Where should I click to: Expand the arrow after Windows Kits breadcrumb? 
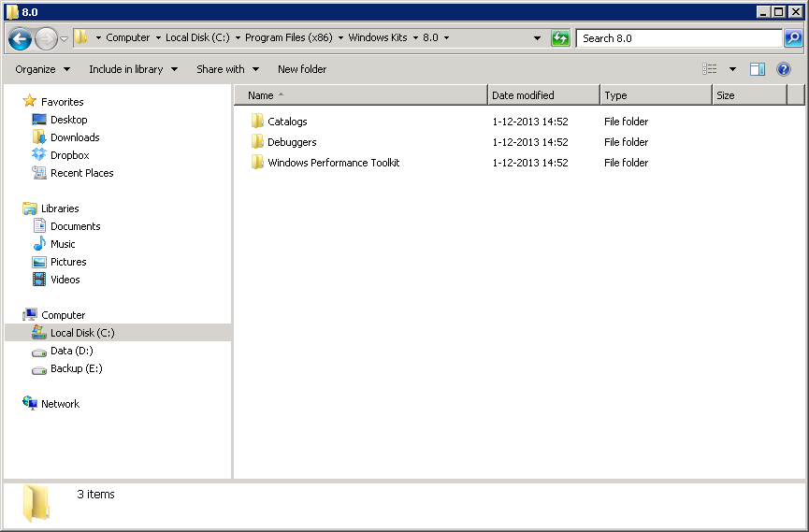click(415, 37)
